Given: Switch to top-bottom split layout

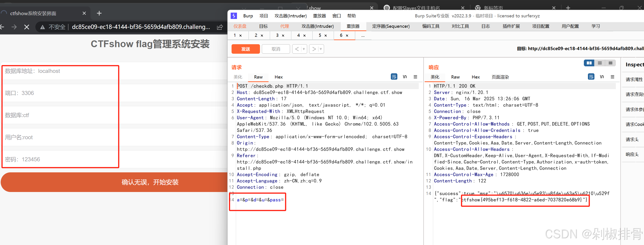Looking at the screenshot, I should coord(600,63).
